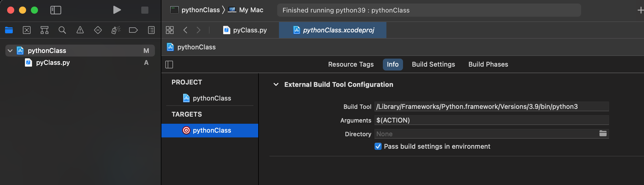644x185 pixels.
Task: Click the yellow minimize window button
Action: pos(23,10)
